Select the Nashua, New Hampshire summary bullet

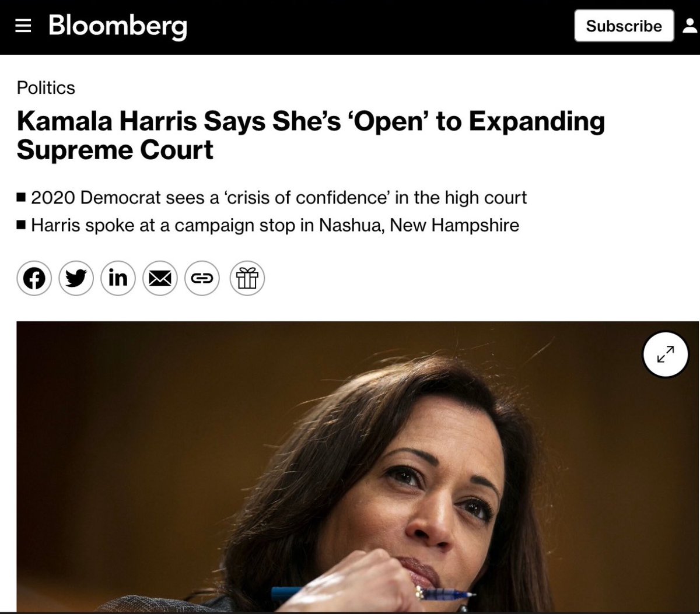pyautogui.click(x=268, y=225)
